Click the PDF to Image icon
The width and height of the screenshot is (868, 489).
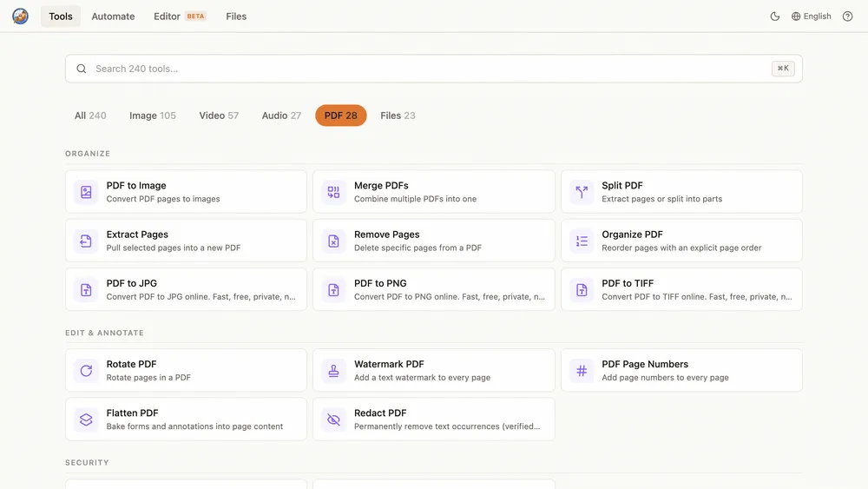click(x=86, y=192)
